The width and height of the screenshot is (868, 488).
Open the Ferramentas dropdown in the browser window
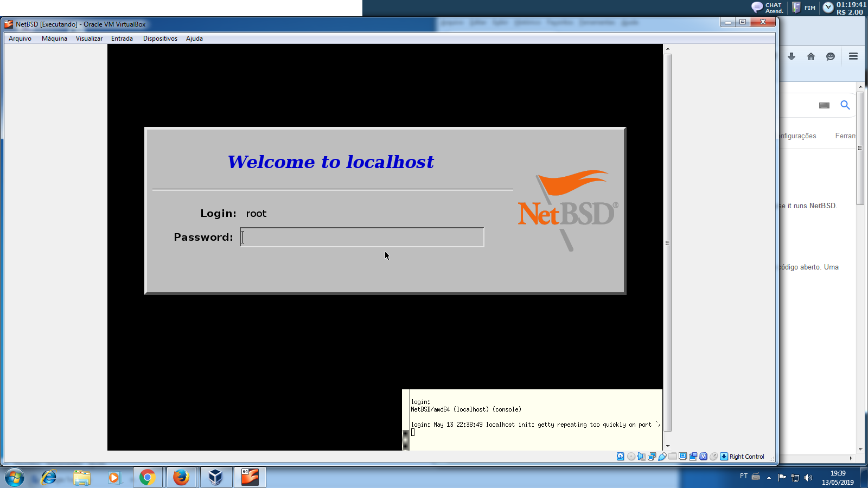click(x=846, y=136)
